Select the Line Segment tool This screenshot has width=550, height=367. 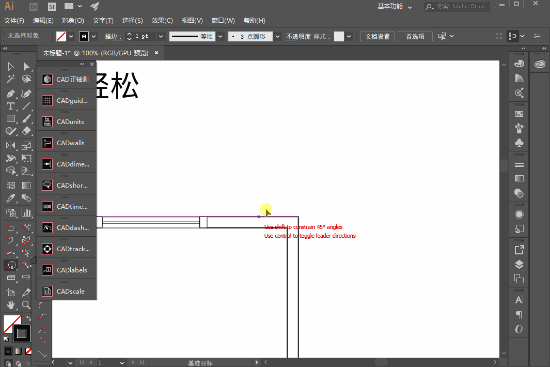(26, 106)
